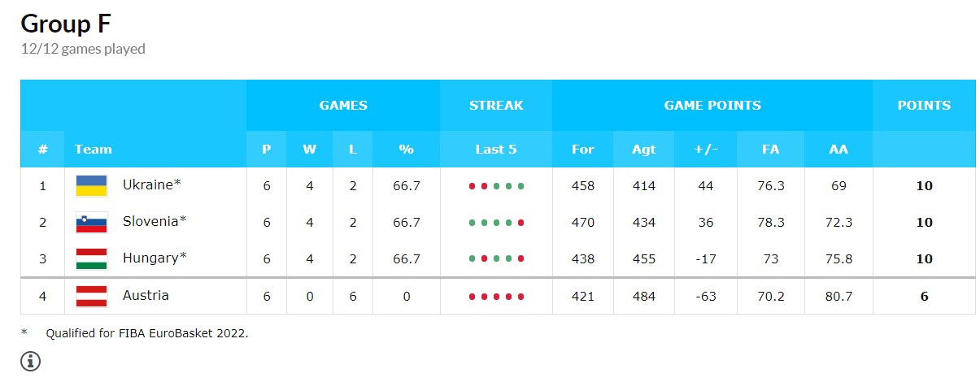980x382 pixels.
Task: Open the info icon below the table
Action: click(30, 361)
